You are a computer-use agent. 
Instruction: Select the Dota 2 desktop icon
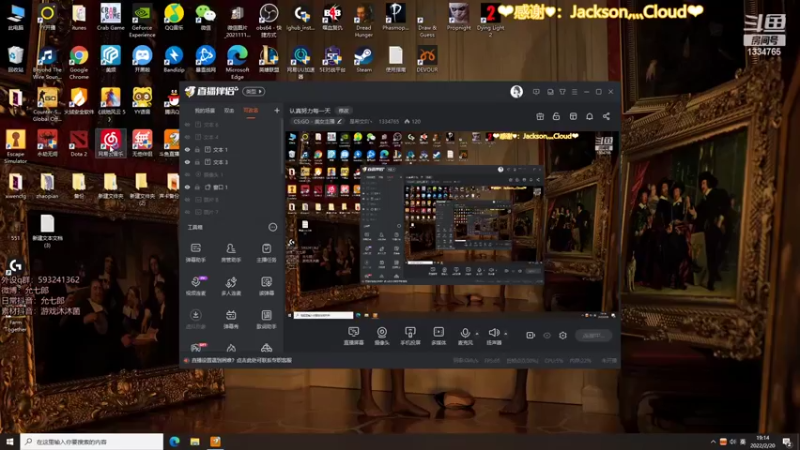tap(79, 143)
